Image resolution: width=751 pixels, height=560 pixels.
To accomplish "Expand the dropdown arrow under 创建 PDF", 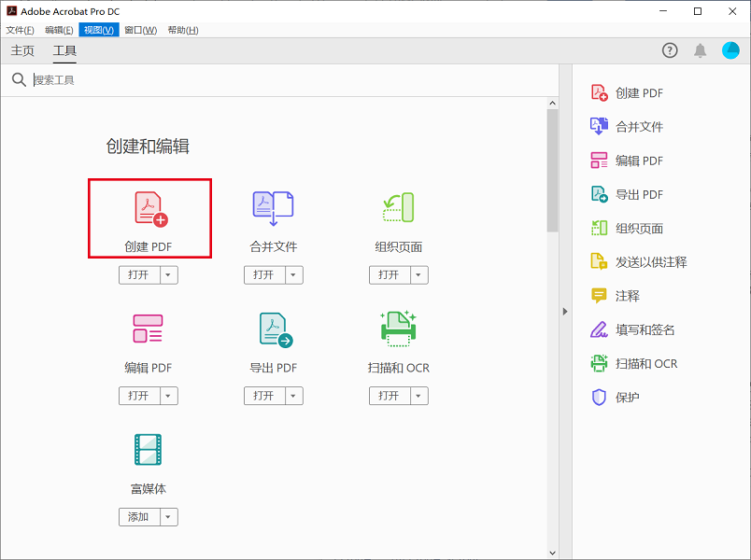I will click(x=168, y=274).
